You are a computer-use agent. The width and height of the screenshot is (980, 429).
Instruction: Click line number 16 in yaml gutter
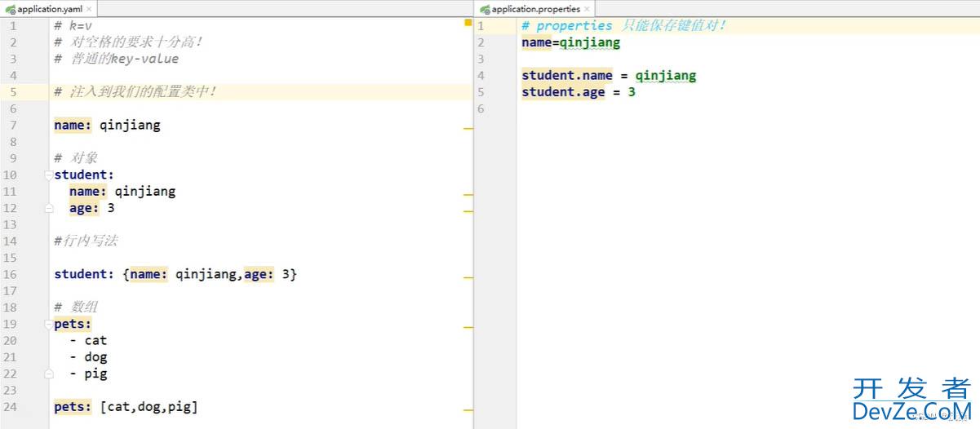(x=10, y=274)
